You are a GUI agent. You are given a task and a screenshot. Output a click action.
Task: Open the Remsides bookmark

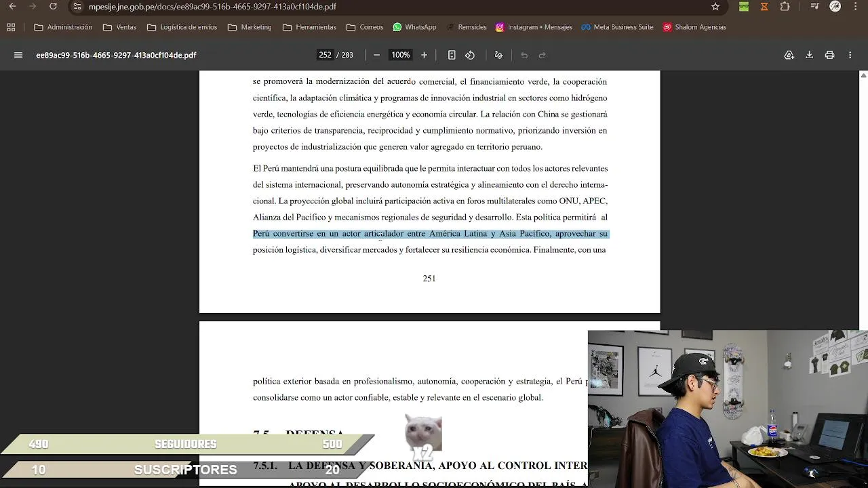[466, 27]
